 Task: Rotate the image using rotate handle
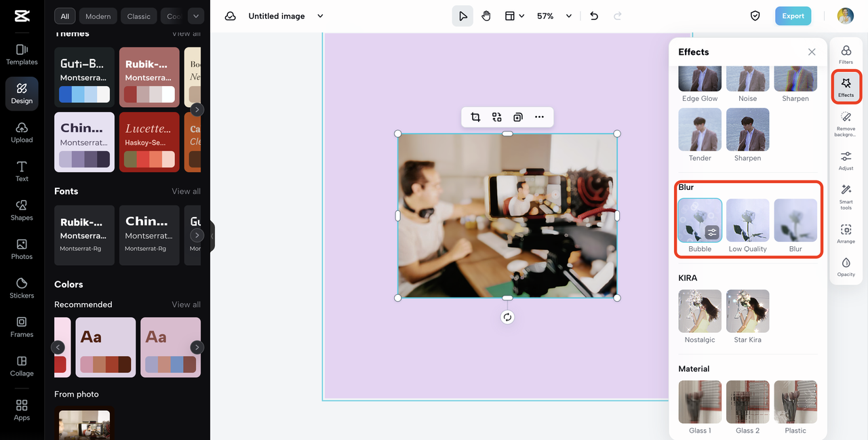pyautogui.click(x=507, y=317)
